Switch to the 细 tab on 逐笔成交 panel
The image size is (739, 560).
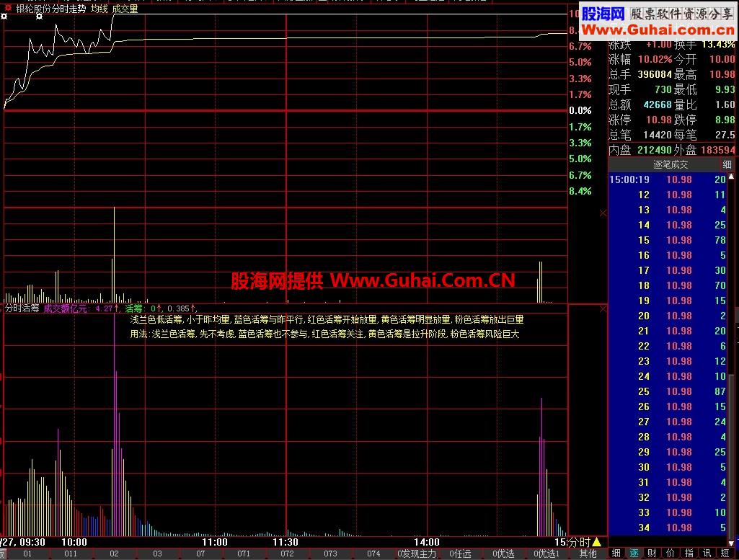pos(728,164)
